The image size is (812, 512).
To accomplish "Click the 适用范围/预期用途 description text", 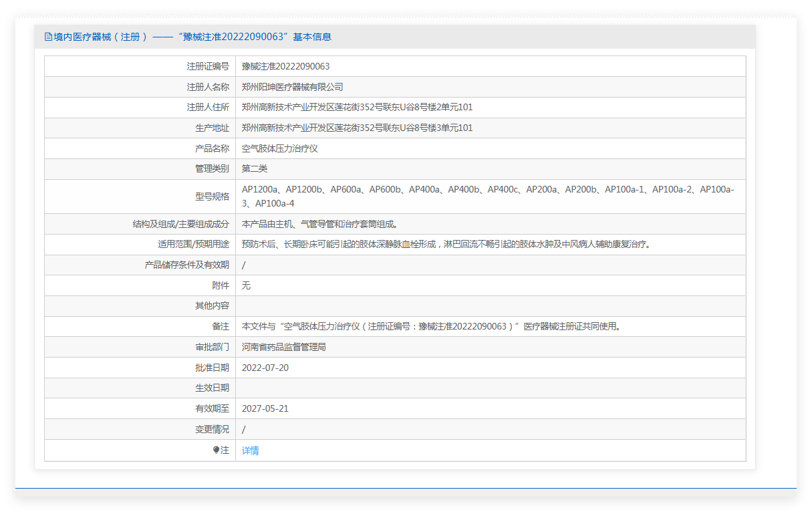I will [446, 245].
